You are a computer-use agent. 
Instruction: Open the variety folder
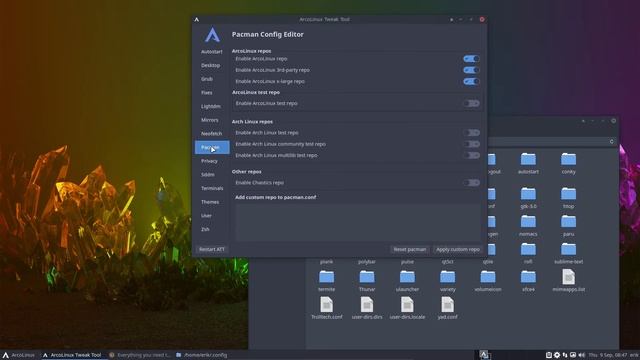click(447, 281)
